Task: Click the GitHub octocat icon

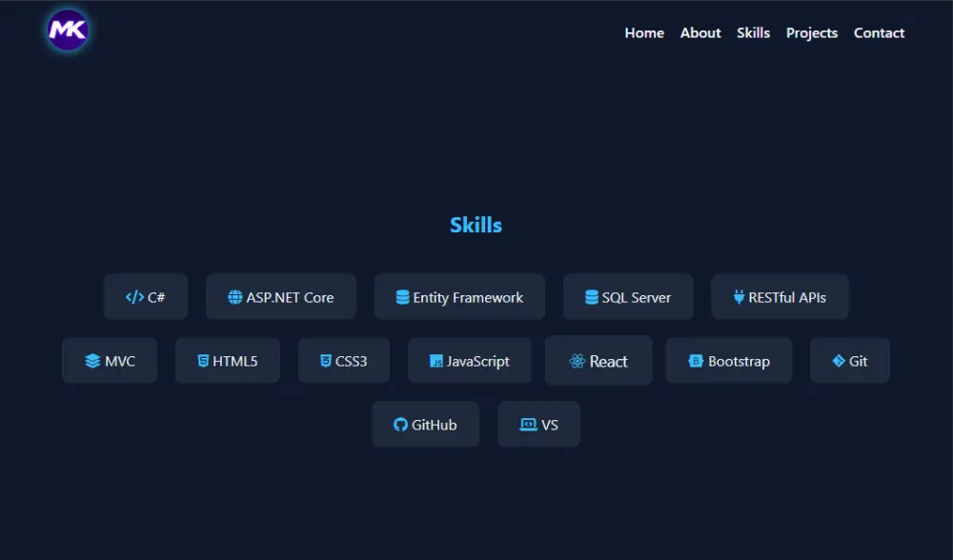Action: tap(400, 424)
